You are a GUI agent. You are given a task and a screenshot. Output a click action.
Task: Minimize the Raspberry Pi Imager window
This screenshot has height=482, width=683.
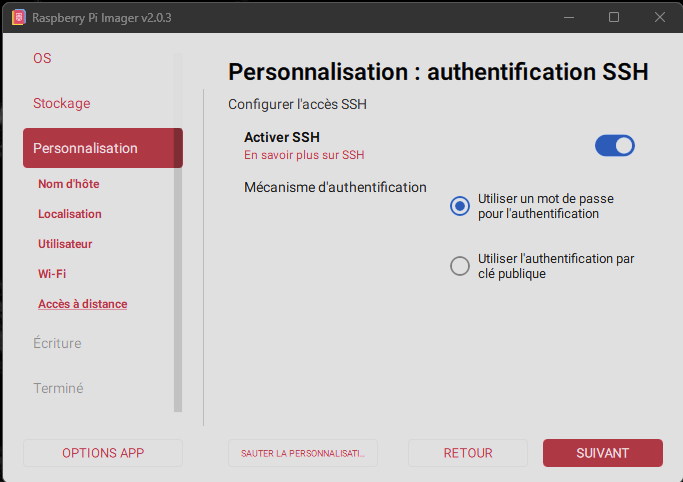pos(567,17)
